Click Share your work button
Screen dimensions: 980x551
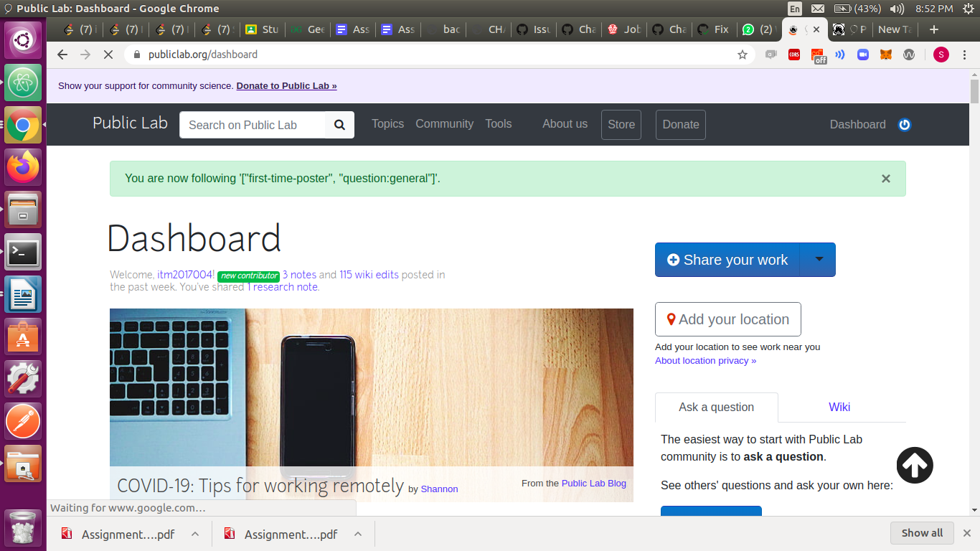tap(728, 260)
